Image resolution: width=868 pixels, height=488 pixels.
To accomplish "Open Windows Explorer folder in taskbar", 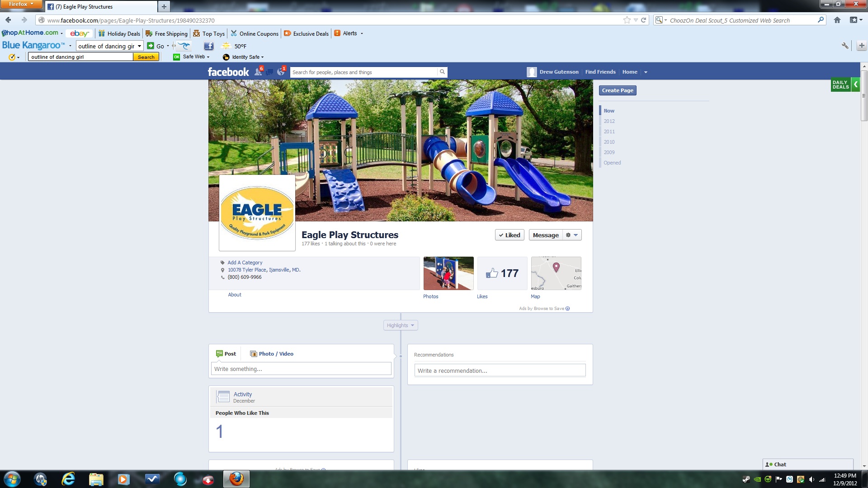I will pos(96,479).
